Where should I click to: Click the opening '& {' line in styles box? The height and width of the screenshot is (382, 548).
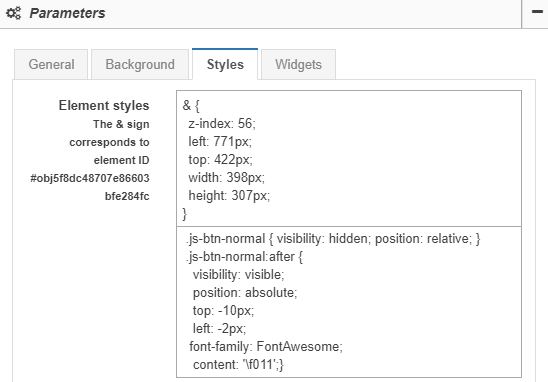191,105
